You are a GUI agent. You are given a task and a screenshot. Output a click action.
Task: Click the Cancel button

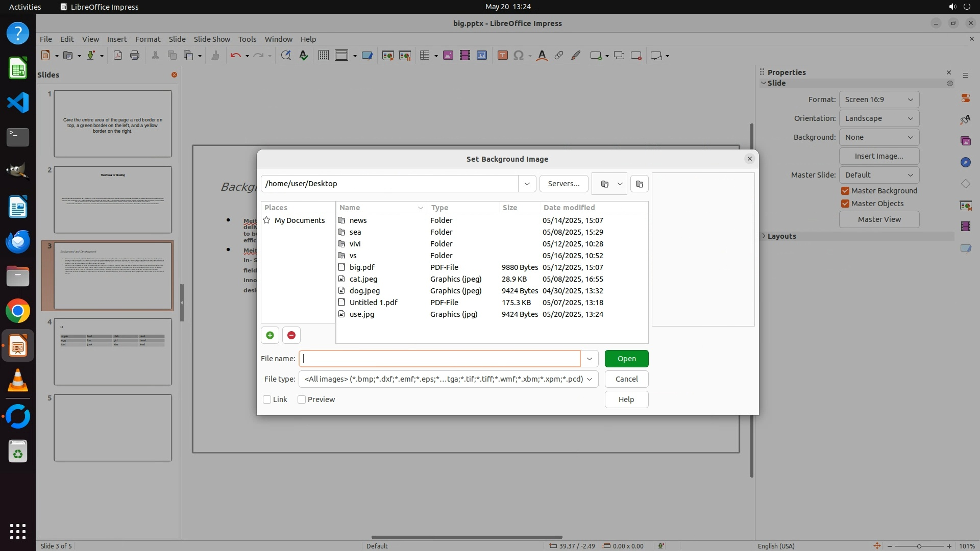coord(626,379)
